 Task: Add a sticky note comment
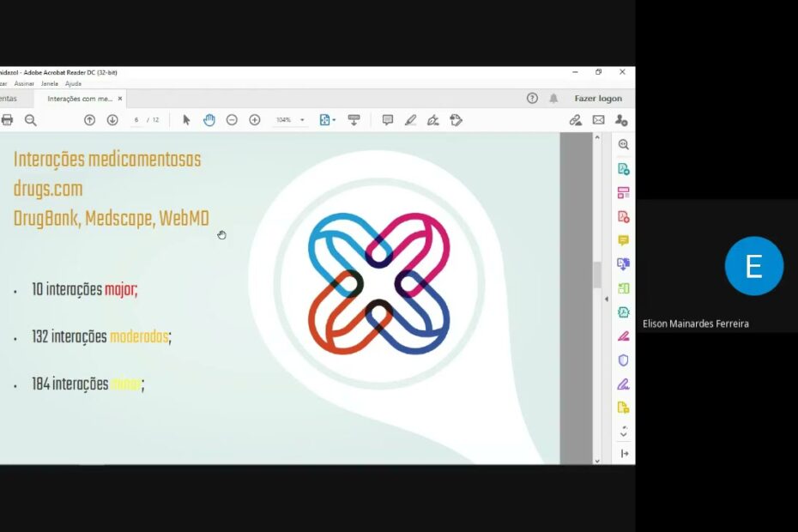coord(388,120)
